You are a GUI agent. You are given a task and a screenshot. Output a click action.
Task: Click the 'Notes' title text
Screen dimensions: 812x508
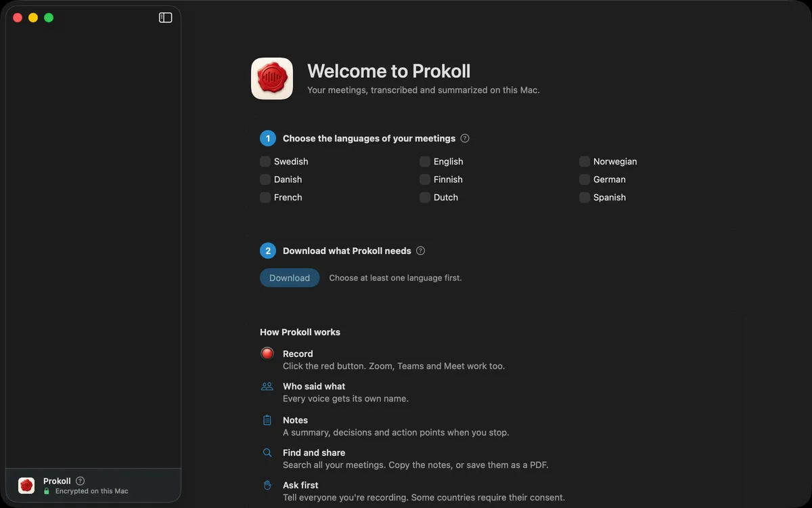click(295, 420)
